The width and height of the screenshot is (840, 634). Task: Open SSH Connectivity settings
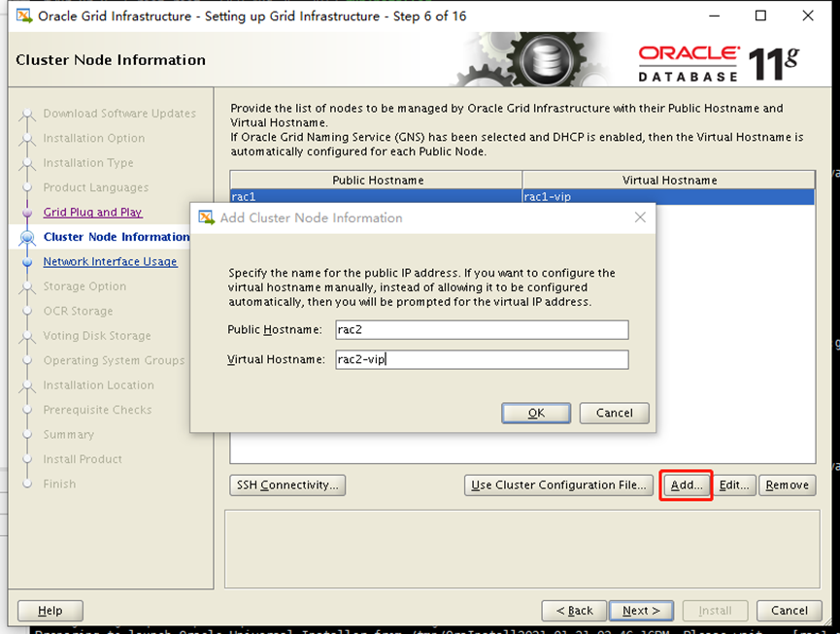click(287, 484)
